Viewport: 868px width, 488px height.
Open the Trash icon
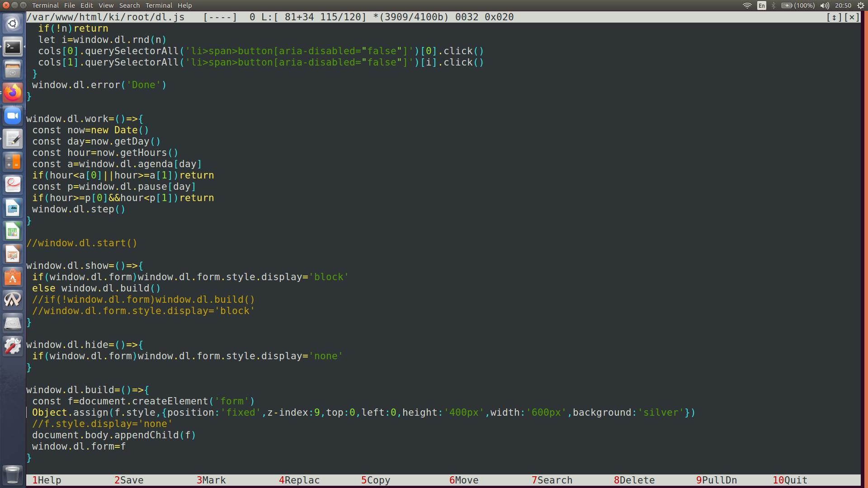click(x=13, y=474)
